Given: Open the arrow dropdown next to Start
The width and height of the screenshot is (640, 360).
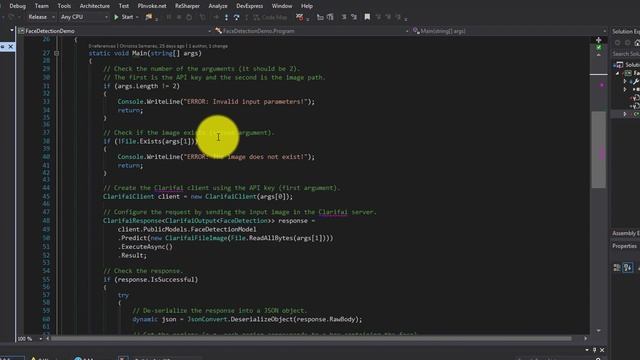Looking at the screenshot, I should click(137, 17).
